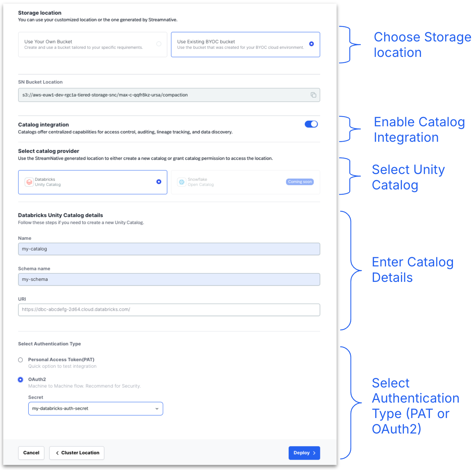The height and width of the screenshot is (470, 476).
Task: Click the Secret dropdown chevron arrow
Action: [x=157, y=408]
